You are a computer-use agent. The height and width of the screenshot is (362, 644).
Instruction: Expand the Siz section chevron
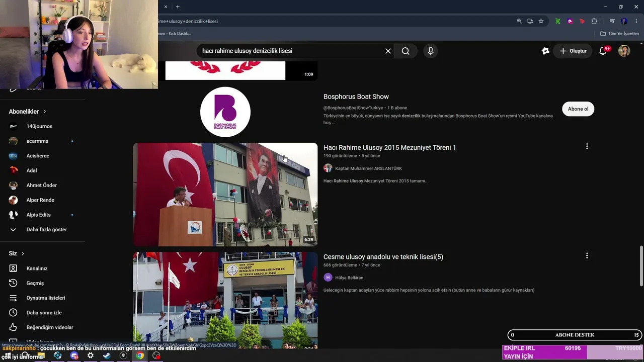coord(23,253)
